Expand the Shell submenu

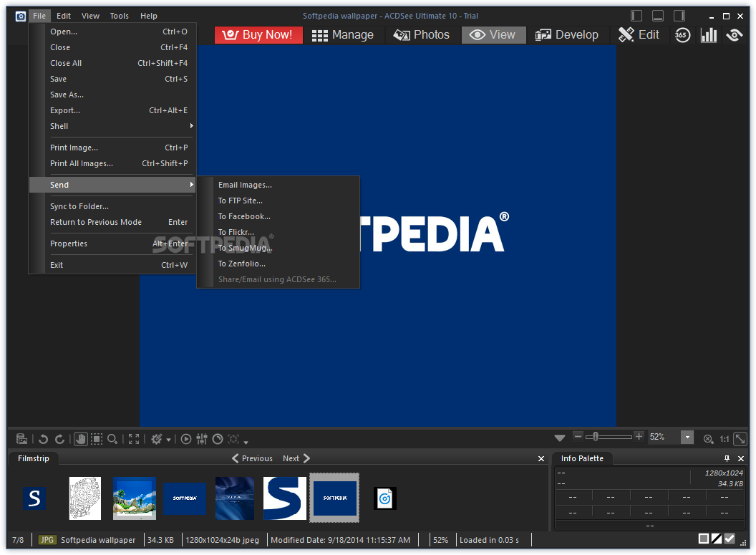pyautogui.click(x=112, y=126)
